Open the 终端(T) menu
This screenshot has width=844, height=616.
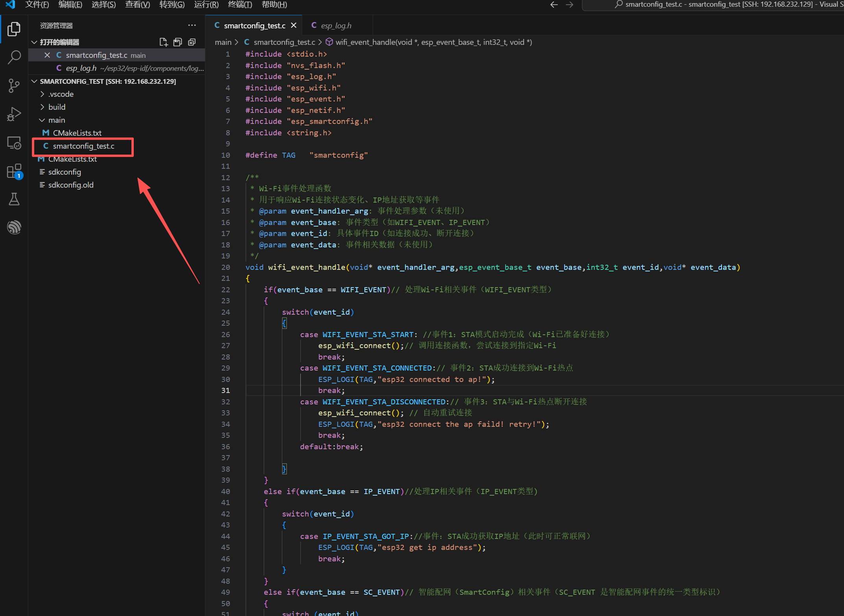[x=240, y=5]
